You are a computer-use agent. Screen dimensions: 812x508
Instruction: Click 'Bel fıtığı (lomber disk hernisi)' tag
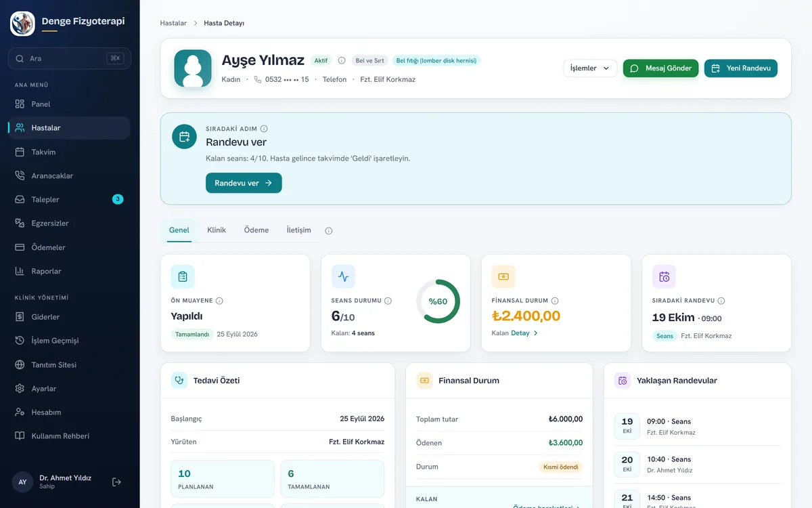pos(436,60)
